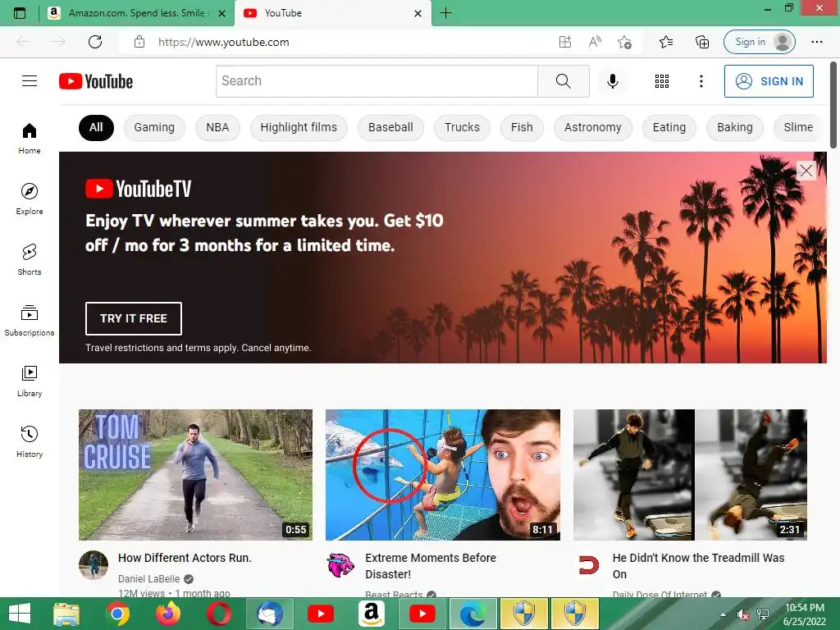The width and height of the screenshot is (840, 630).
Task: Open Daniel LaBelle channel name
Action: [149, 578]
